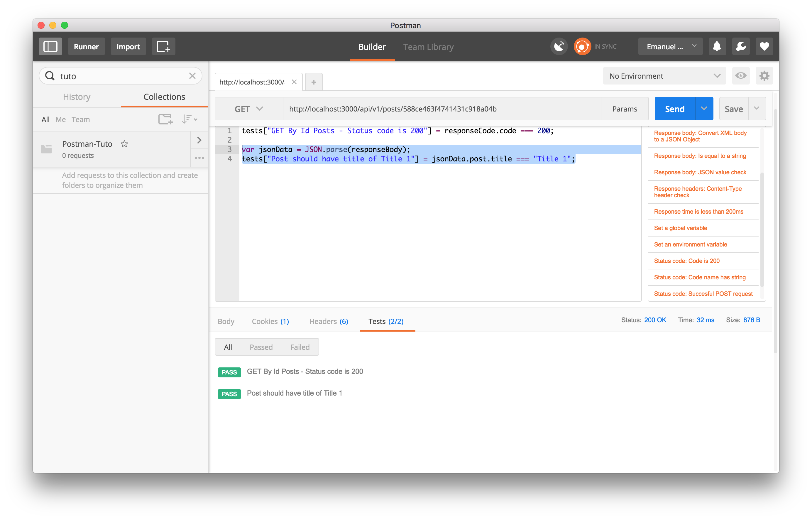Open the Params button
This screenshot has width=812, height=520.
click(625, 109)
